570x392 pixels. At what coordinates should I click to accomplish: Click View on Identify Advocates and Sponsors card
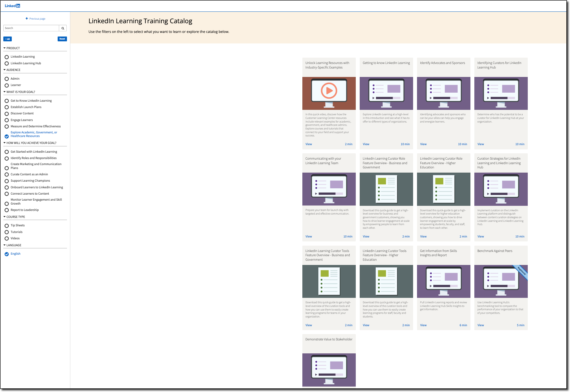coord(423,144)
